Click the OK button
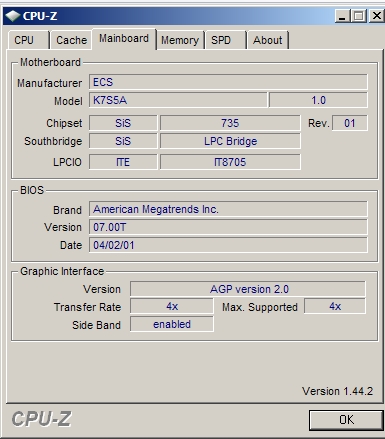 click(x=346, y=420)
